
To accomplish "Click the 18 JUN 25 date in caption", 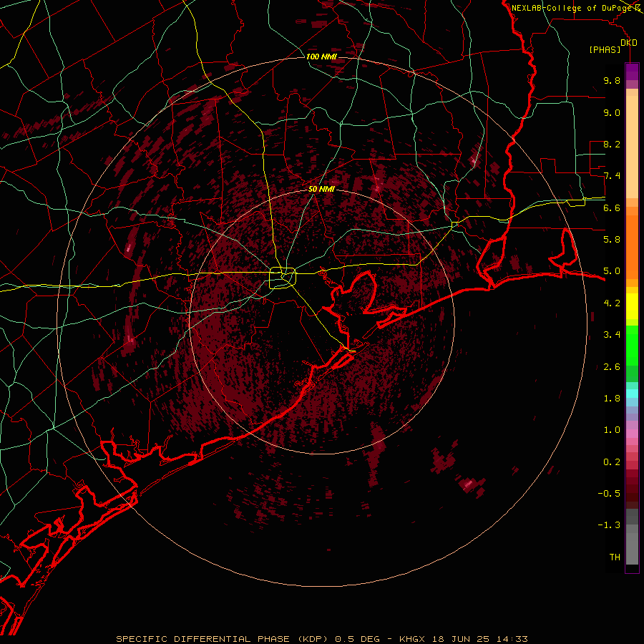I will click(x=462, y=639).
